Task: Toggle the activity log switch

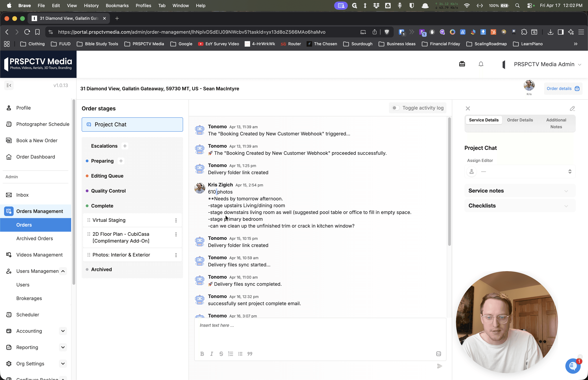Action: coord(396,108)
